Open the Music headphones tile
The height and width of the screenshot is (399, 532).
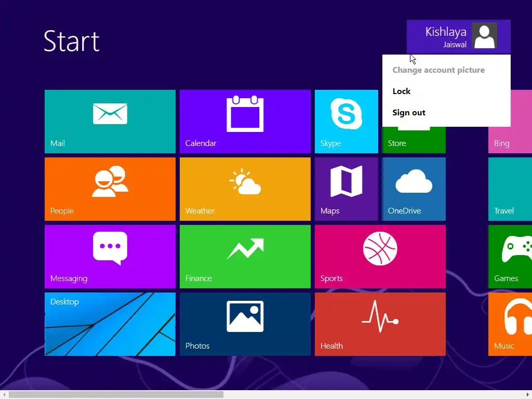[x=510, y=324]
